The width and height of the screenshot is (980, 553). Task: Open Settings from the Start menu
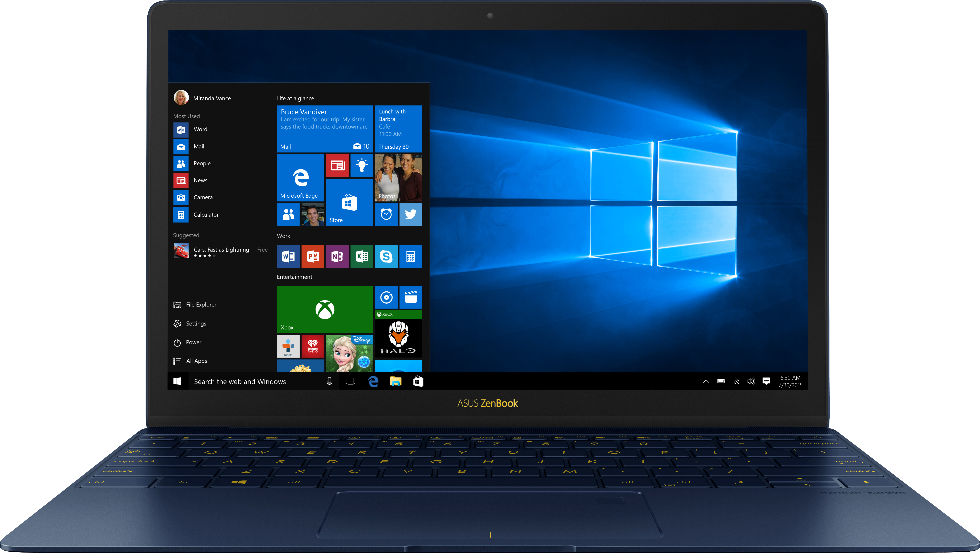tap(190, 323)
